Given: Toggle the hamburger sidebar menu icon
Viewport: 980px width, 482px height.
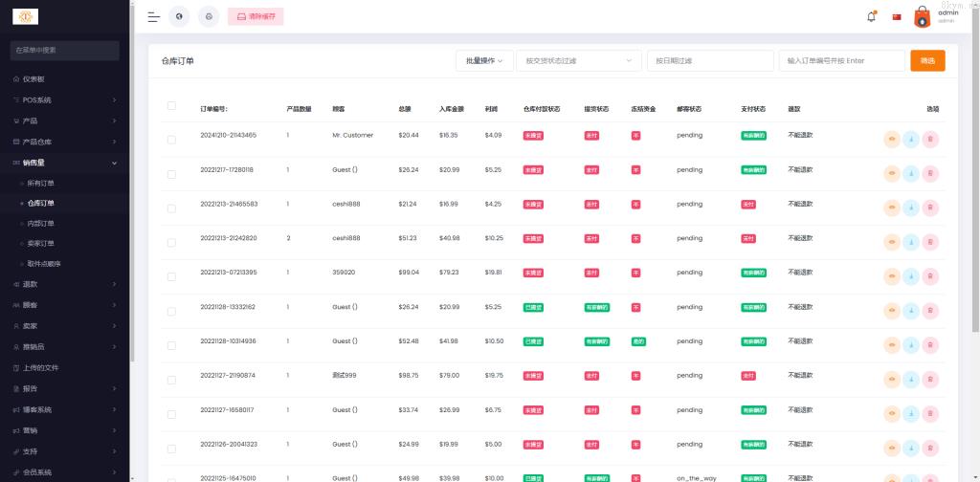Looking at the screenshot, I should 153,16.
